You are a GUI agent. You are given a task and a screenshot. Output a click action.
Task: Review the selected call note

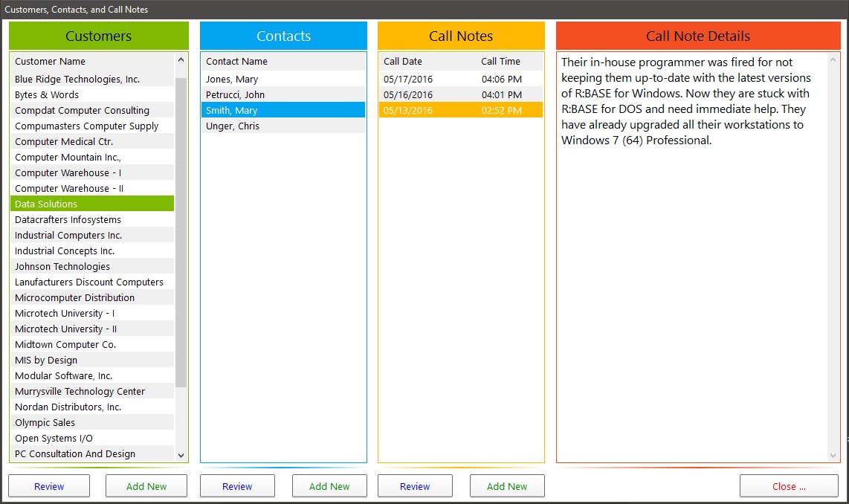point(415,486)
